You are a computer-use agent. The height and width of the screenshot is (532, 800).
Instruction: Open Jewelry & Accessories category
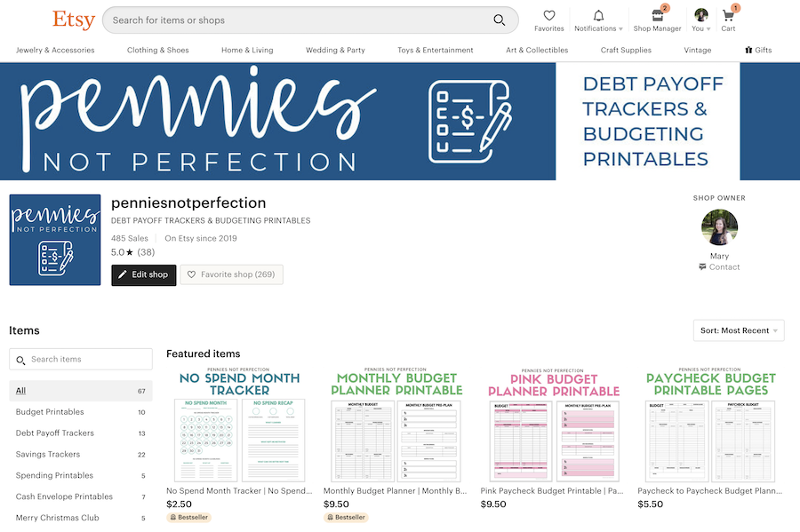pos(55,50)
